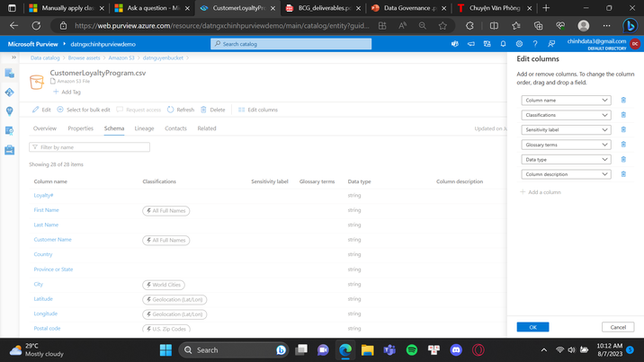The image size is (644, 362).
Task: Remove Column description field with trash icon
Action: tap(623, 174)
